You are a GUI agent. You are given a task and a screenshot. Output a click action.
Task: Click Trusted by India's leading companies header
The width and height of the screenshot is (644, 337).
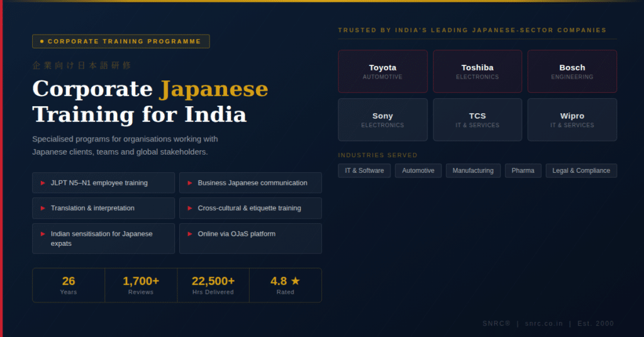pos(472,30)
